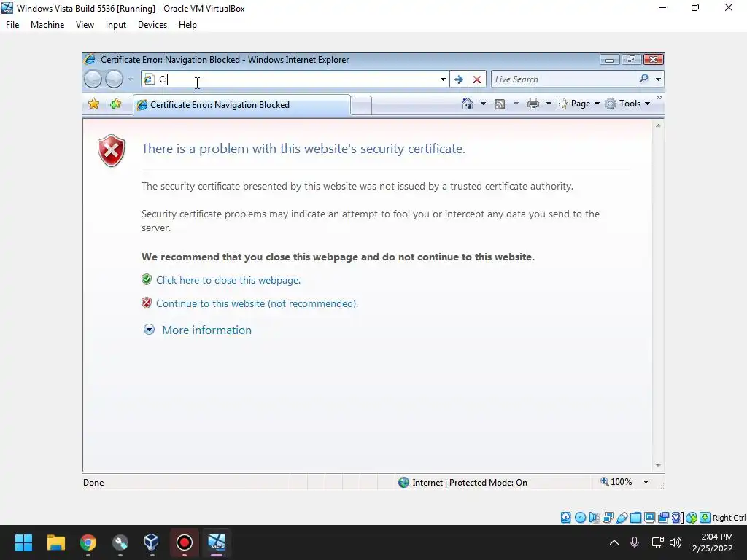Open the Favorites Center star
Image resolution: width=747 pixels, height=560 pixels.
[94, 104]
